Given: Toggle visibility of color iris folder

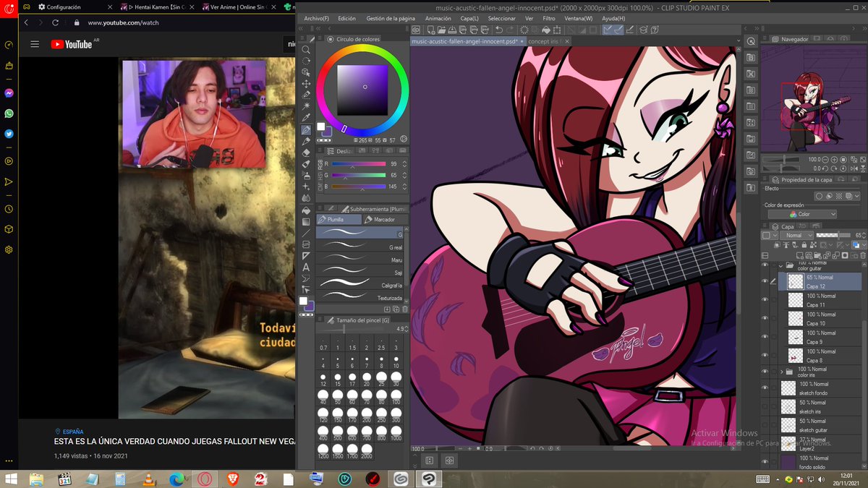Looking at the screenshot, I should [765, 372].
